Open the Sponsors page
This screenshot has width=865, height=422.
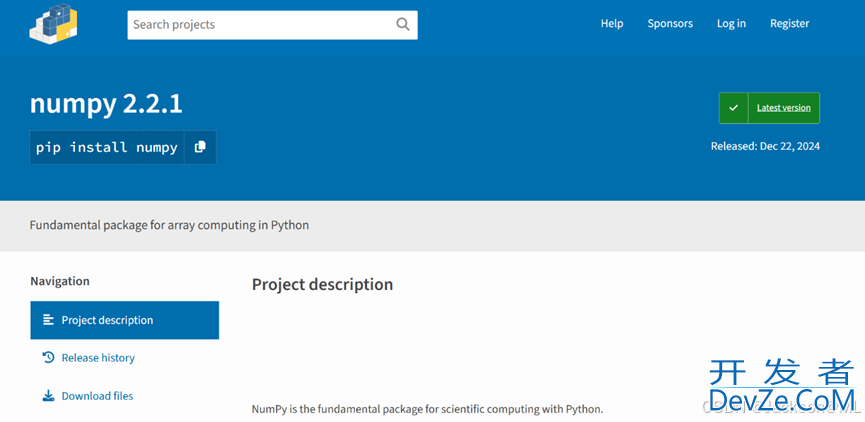[x=670, y=24]
